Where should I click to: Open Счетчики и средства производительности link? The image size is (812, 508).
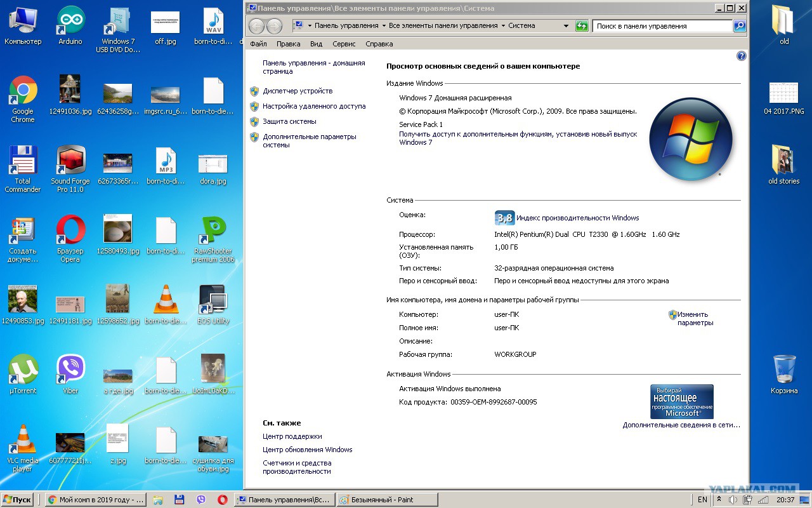(x=297, y=467)
